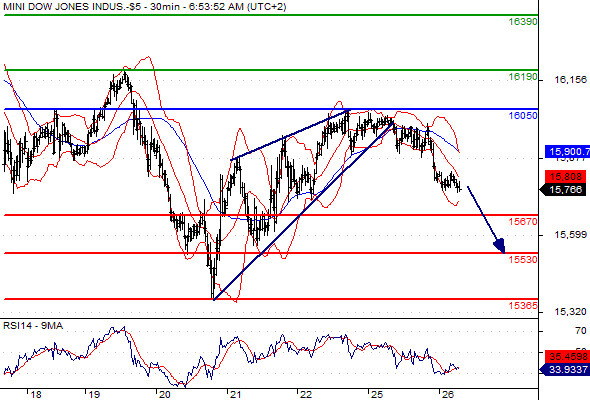Click date label 18 on time axis

point(36,395)
